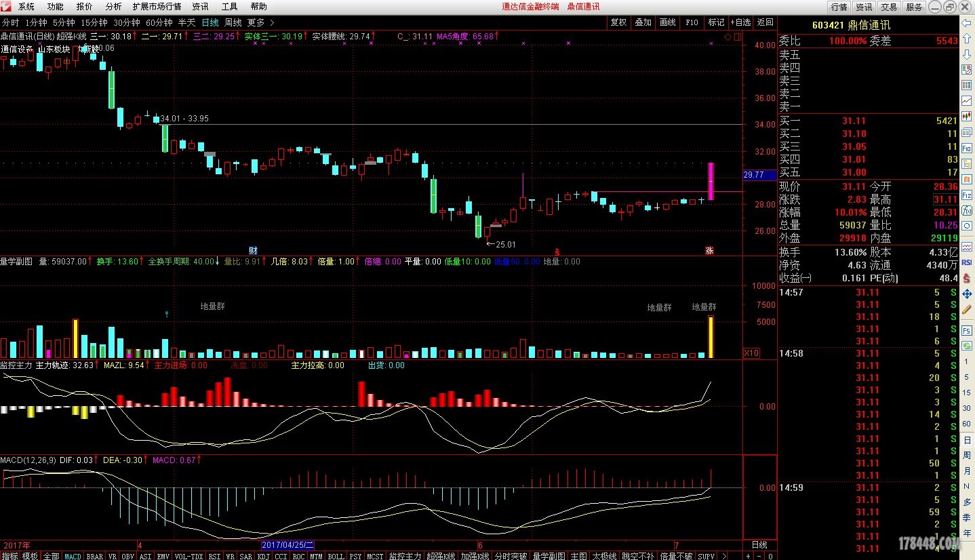Switch to the 太极线 indicator tab
The height and width of the screenshot is (560, 975).
(603, 556)
